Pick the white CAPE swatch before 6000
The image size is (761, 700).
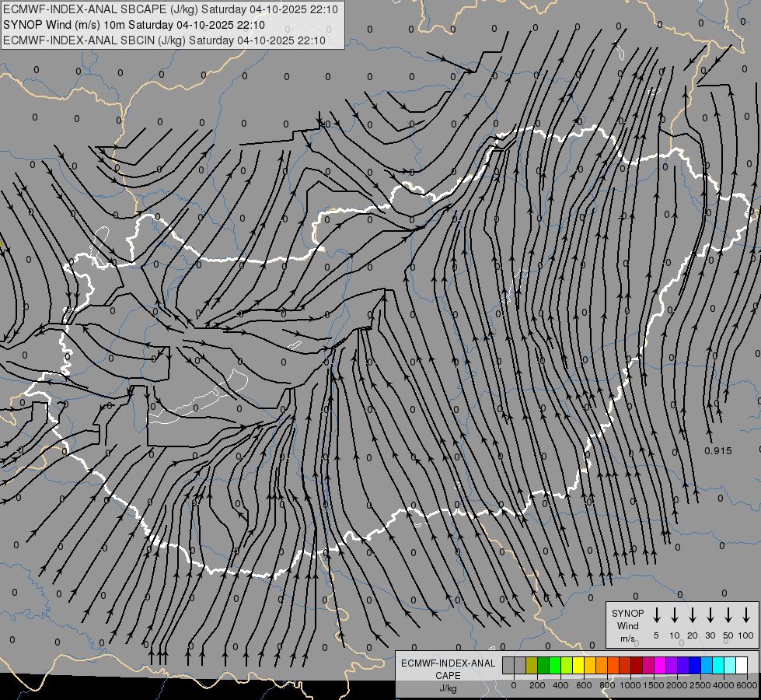tap(742, 666)
